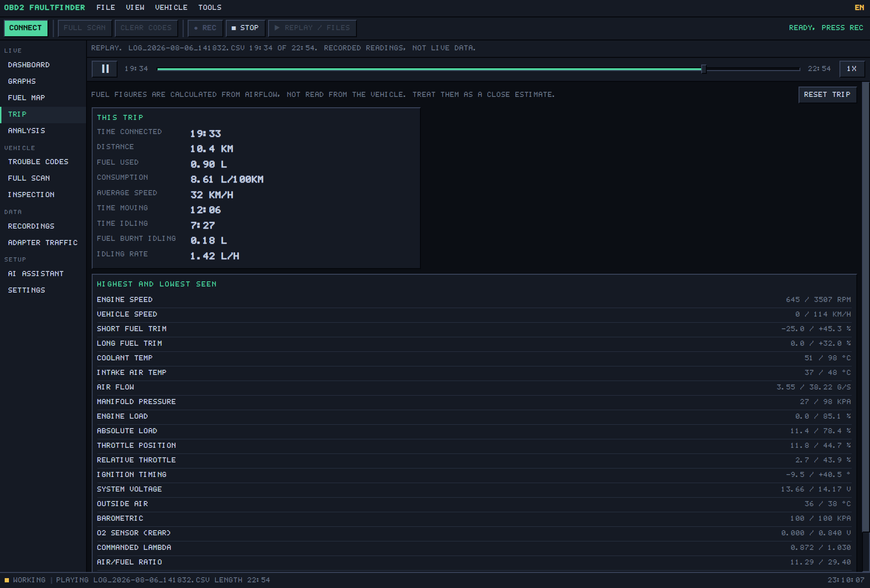Open AI Assistant in sidebar

pos(43,274)
